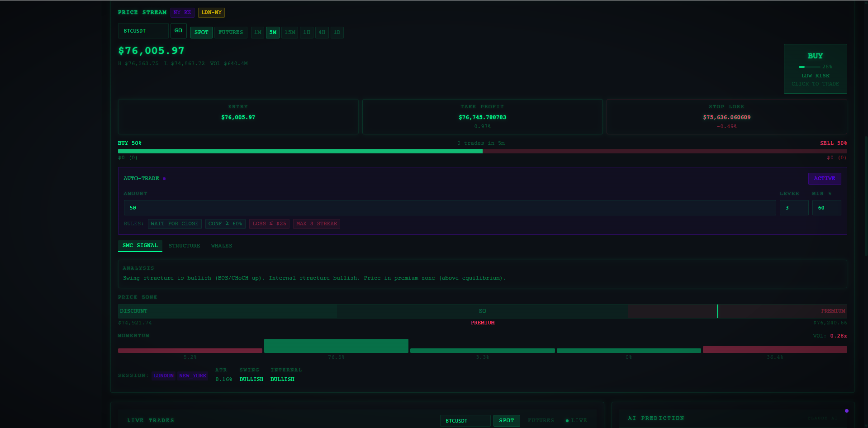
Task: Toggle the WAIT FOR CLOSE rule
Action: coord(175,224)
